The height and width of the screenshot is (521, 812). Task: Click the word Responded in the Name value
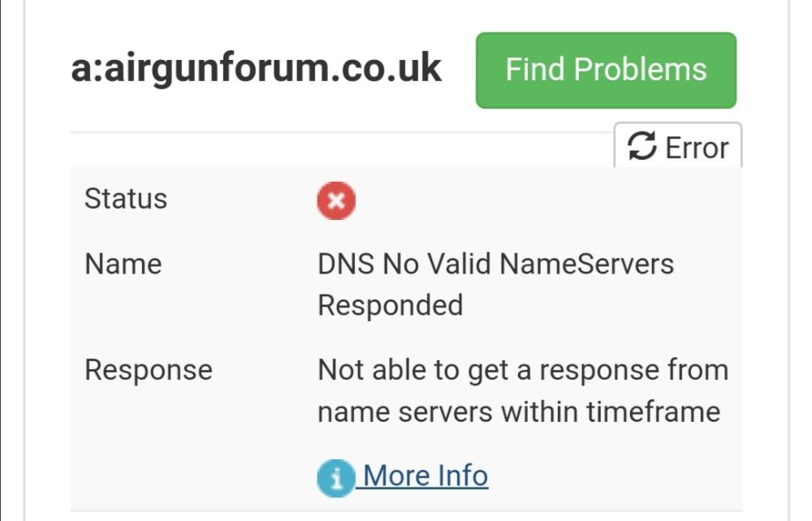point(391,305)
